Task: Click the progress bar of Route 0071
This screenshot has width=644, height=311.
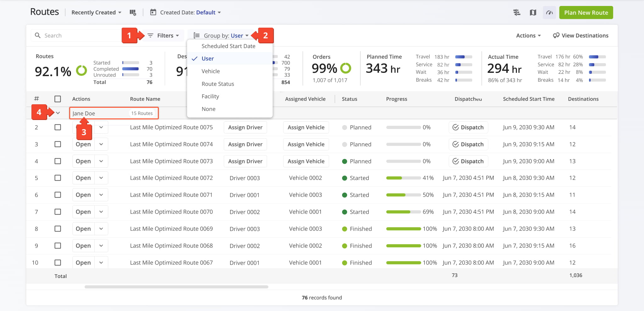Action: (403, 195)
